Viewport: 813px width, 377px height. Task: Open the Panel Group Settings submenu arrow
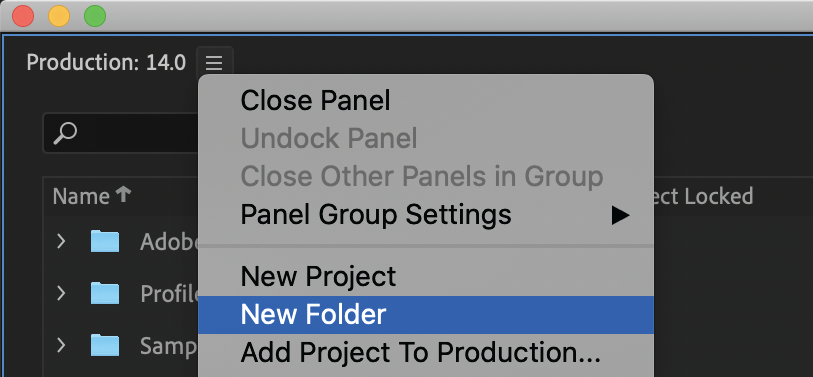tap(620, 215)
